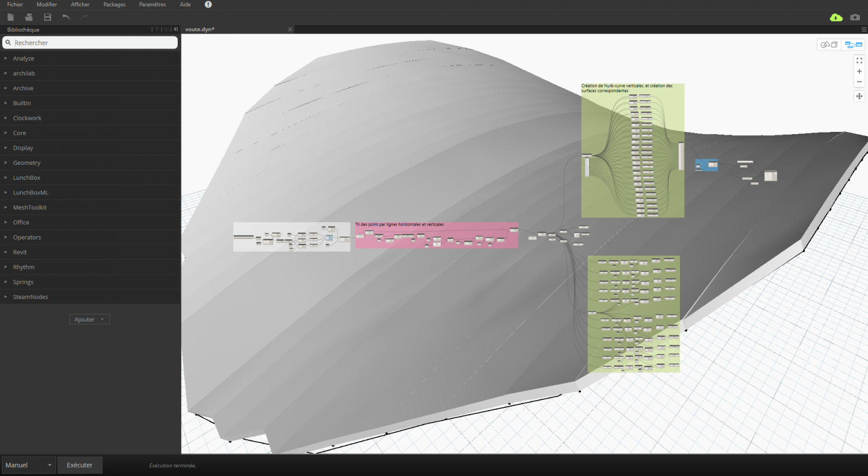Click the camera export image icon
This screenshot has height=476, width=868.
point(855,17)
